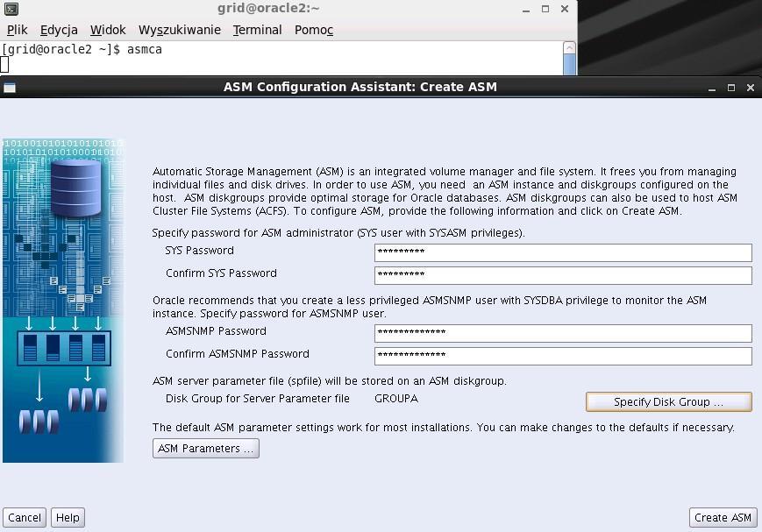Maximize the ASM Configuration Assistant window
Viewport: 762px width, 532px height.
(731, 88)
